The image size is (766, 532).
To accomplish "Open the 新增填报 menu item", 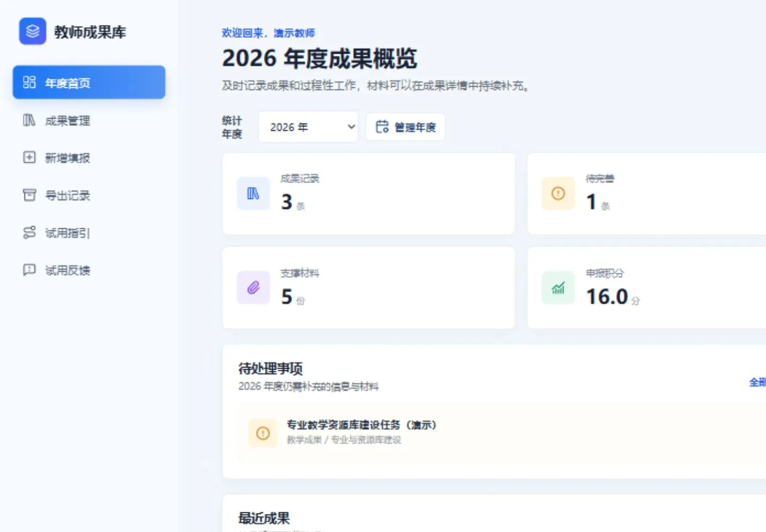I will 89,158.
